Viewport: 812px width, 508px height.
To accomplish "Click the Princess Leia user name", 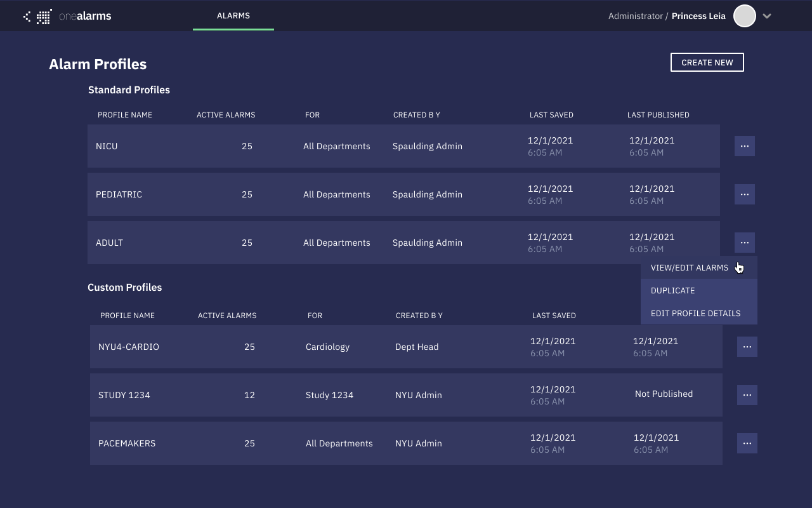I will 698,17.
